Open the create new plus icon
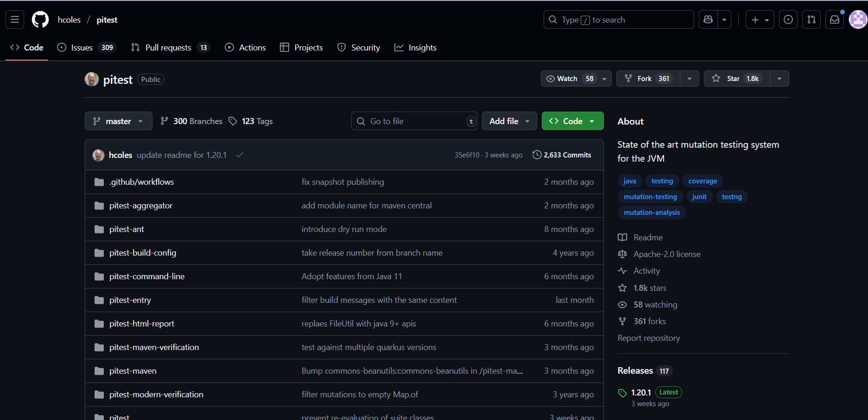This screenshot has width=868, height=420. (755, 19)
